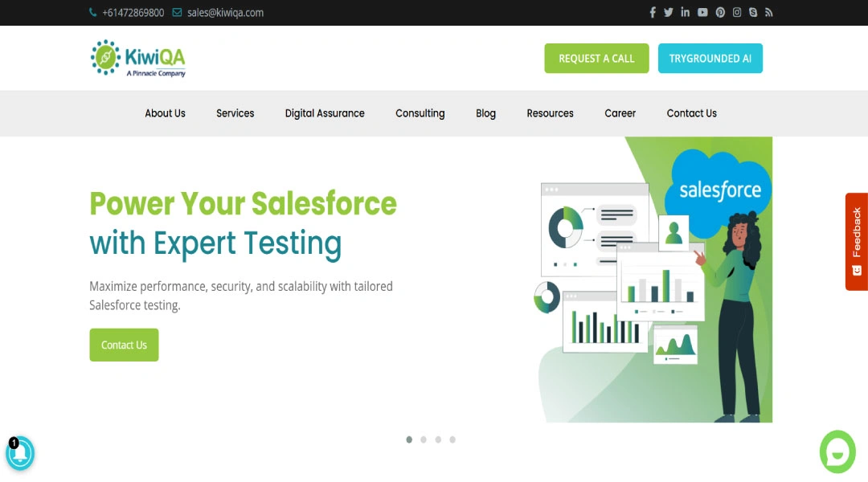Click the phone icon in top bar
Image resolution: width=868 pixels, height=482 pixels.
(92, 12)
